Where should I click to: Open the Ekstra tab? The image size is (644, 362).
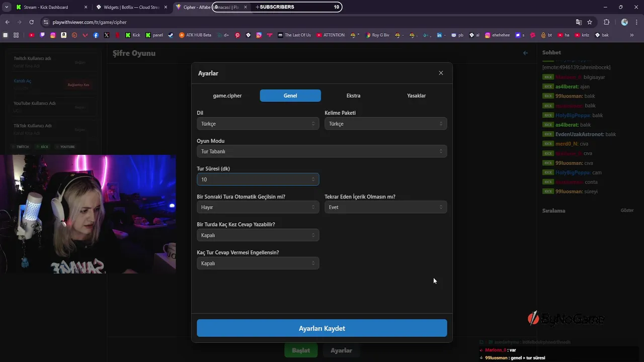[x=353, y=96]
